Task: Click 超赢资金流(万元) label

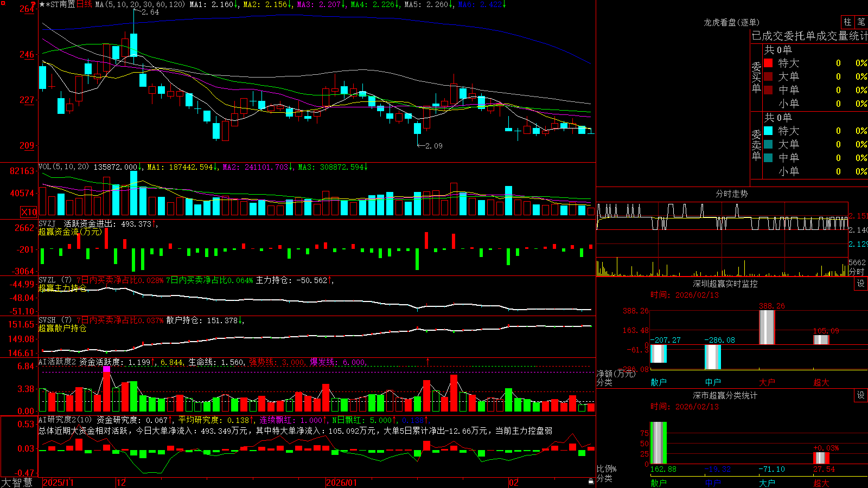Action: [x=70, y=232]
